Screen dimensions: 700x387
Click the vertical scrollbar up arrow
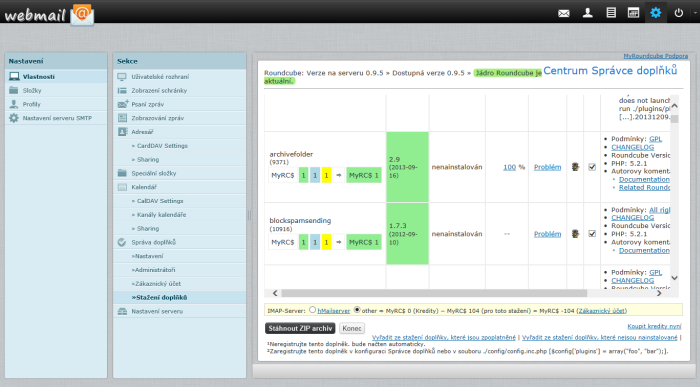tap(675, 105)
